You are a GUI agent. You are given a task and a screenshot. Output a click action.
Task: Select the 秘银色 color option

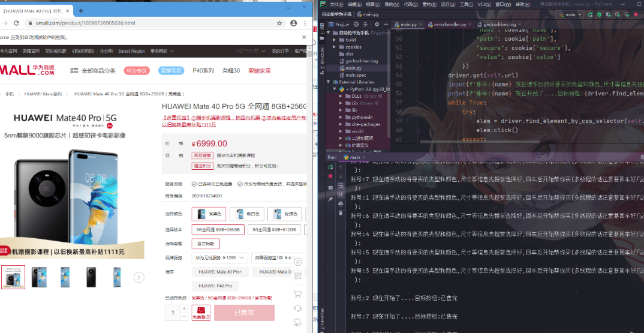pyautogui.click(x=285, y=214)
